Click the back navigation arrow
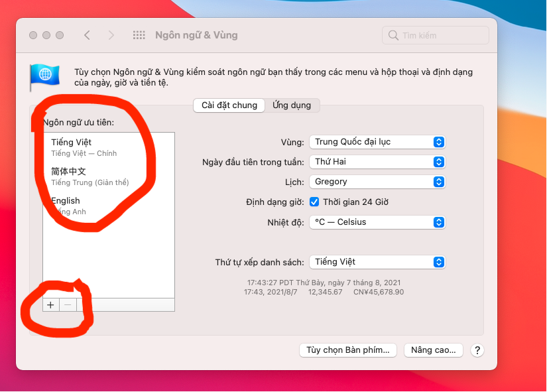Viewport: 547px width, 392px height. pyautogui.click(x=87, y=35)
